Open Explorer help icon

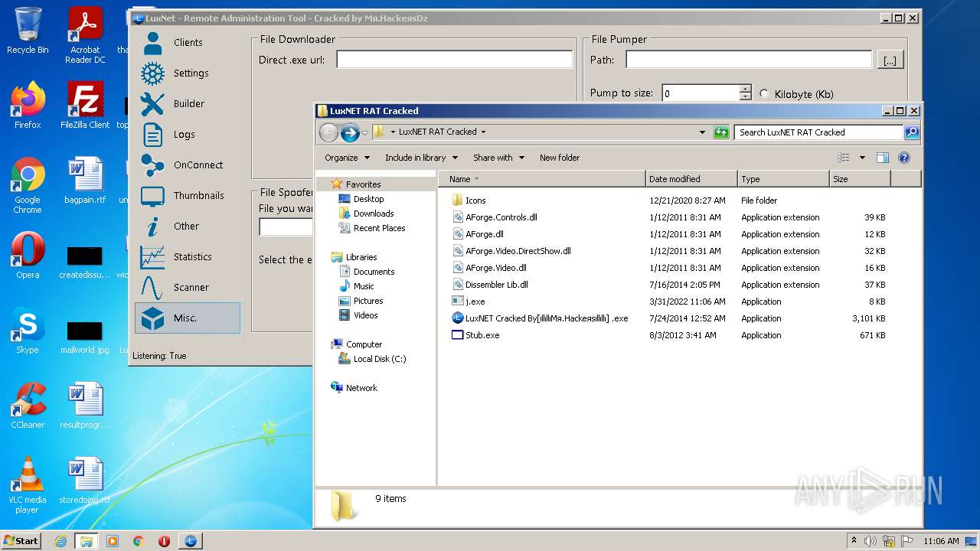point(903,158)
